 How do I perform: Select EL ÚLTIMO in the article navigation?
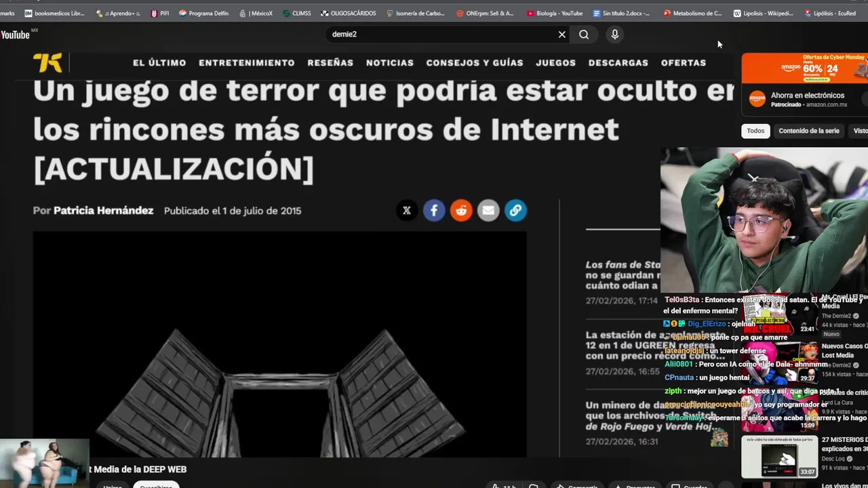(x=159, y=62)
